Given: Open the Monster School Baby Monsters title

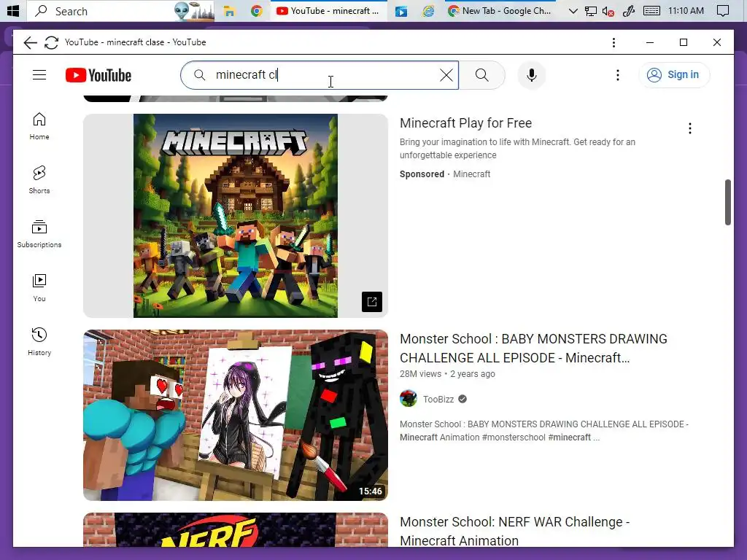Looking at the screenshot, I should coord(533,348).
